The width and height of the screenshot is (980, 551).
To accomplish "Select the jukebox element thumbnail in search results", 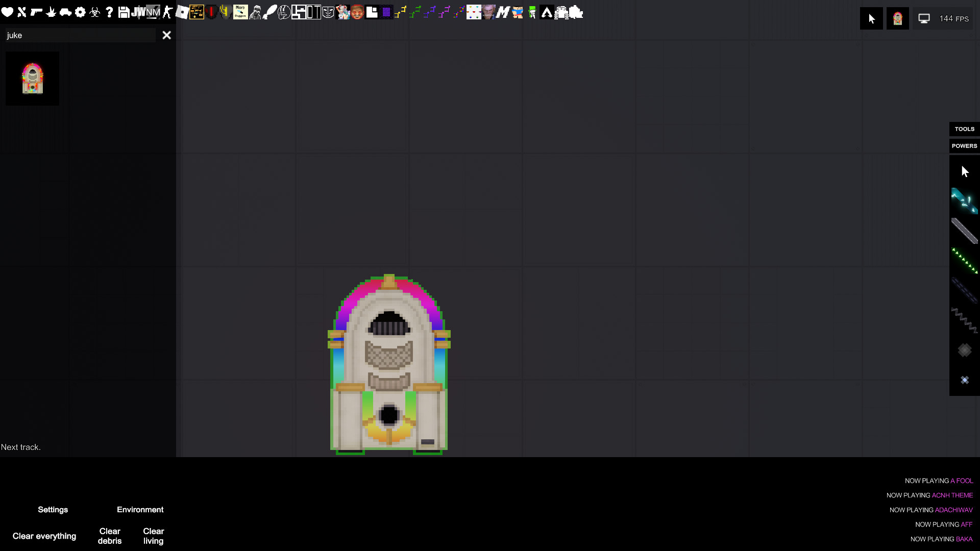I will pos(32,78).
